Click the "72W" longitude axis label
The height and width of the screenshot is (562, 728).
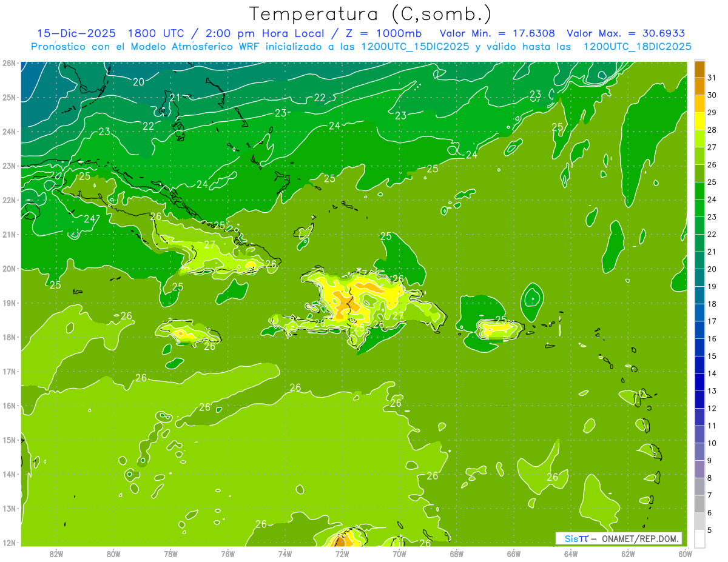(342, 554)
